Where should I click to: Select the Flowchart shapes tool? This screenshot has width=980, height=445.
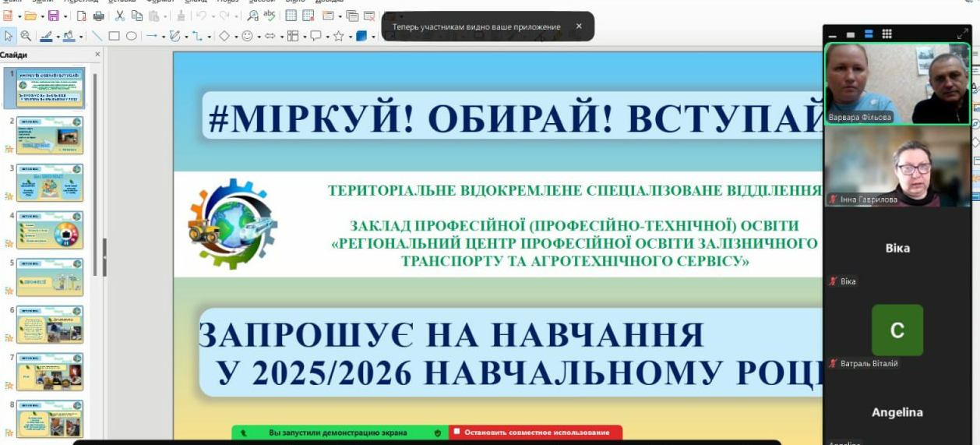click(293, 36)
